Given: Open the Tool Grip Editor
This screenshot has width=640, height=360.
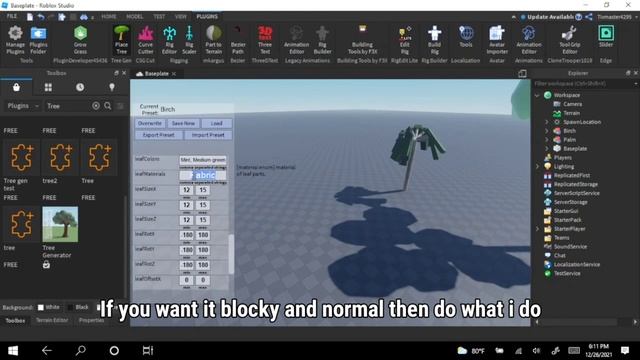Looking at the screenshot, I should (x=569, y=40).
